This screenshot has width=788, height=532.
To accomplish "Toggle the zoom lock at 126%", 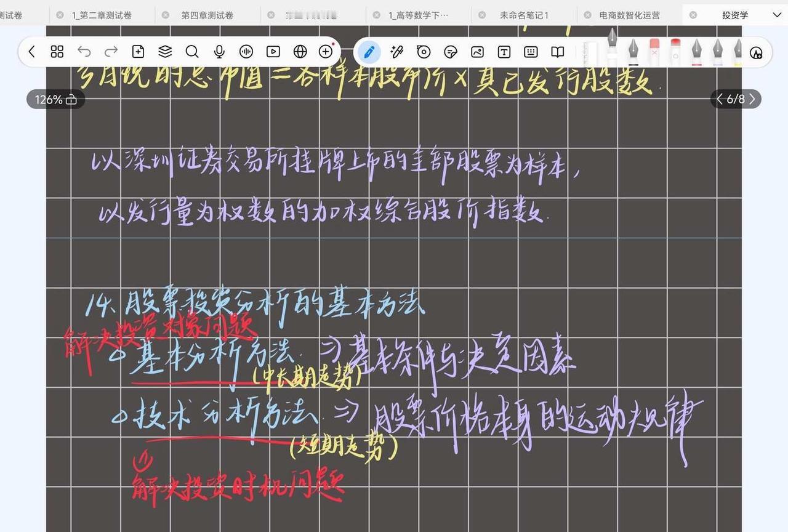I will (x=56, y=99).
